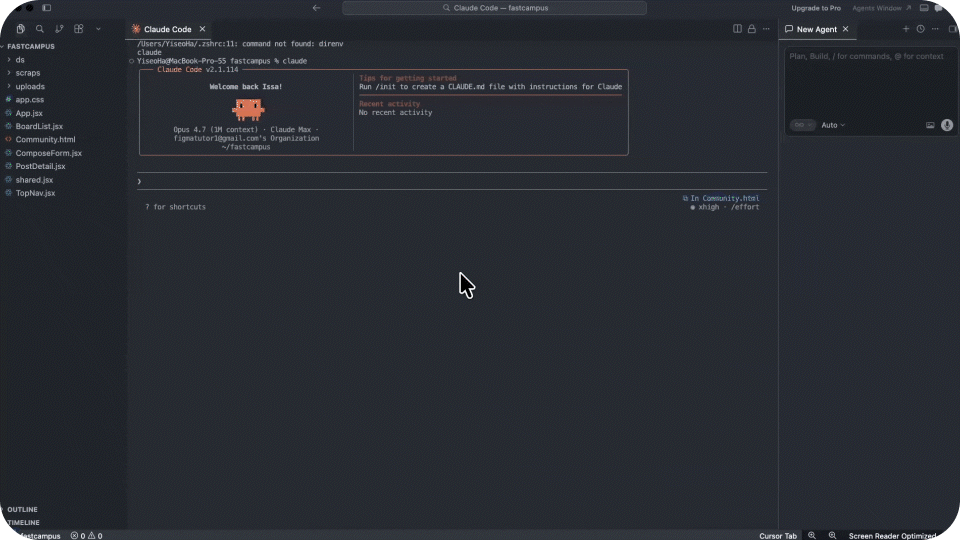Click the Claude mascot pixel icon
The image size is (960, 540).
[x=248, y=110]
